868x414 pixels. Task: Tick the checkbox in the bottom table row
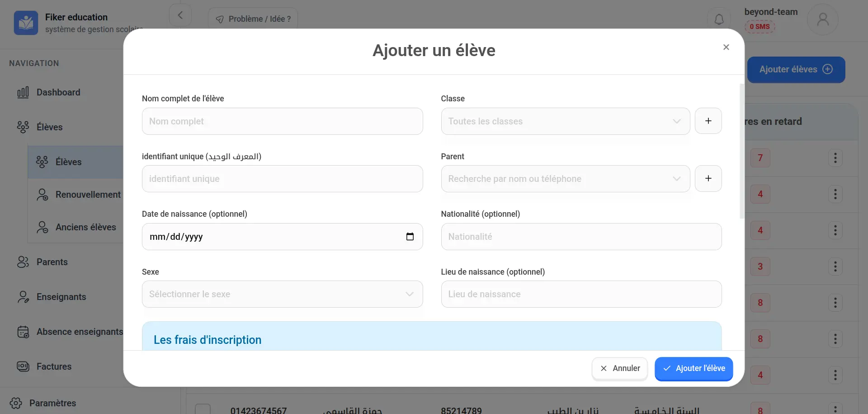(x=203, y=409)
